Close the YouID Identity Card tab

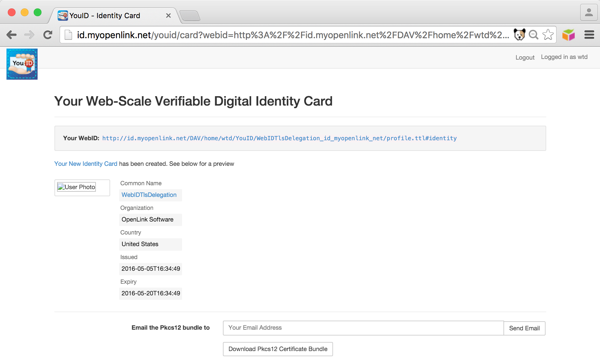point(168,16)
